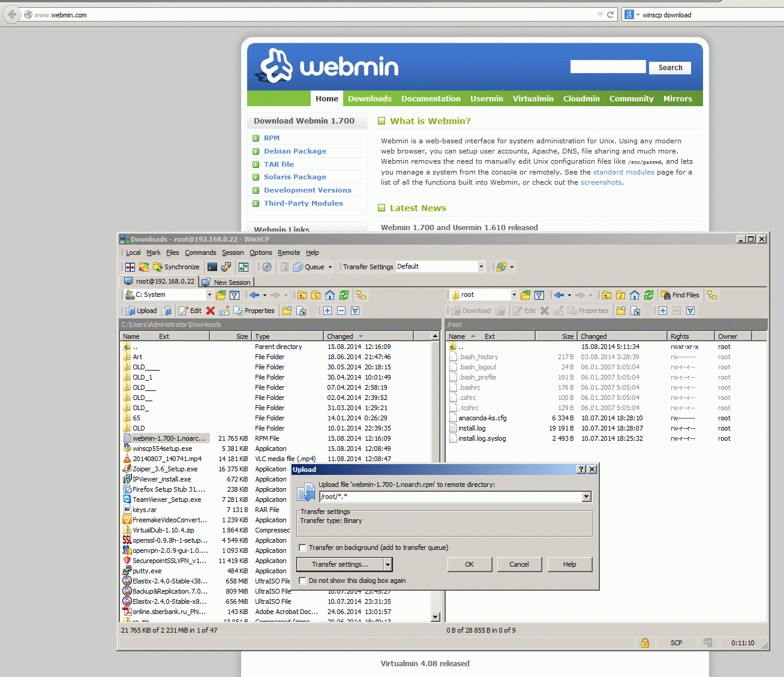Open local back history dropdown arrow
Viewport: 784px width, 677px height.
(x=265, y=295)
